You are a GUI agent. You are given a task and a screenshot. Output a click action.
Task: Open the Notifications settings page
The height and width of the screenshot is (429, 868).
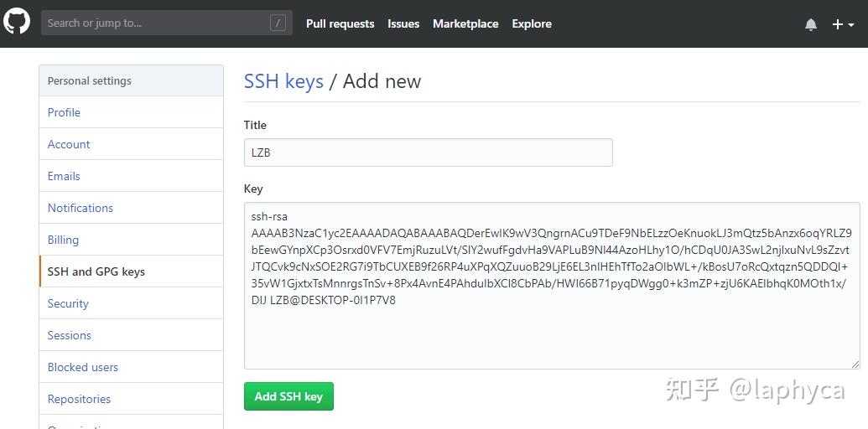click(x=81, y=208)
